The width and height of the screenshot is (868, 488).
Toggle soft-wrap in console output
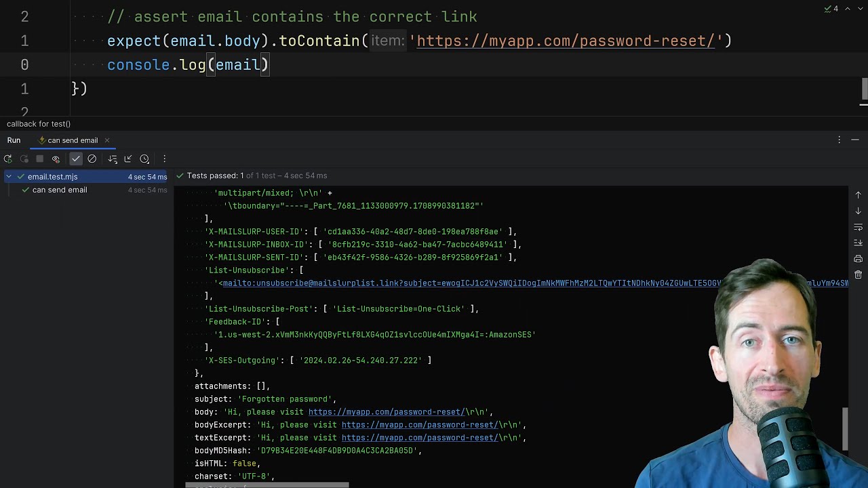[x=858, y=227]
